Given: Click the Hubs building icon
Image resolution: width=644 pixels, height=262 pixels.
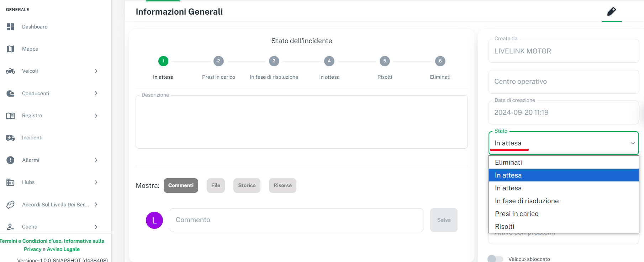Looking at the screenshot, I should (10, 182).
